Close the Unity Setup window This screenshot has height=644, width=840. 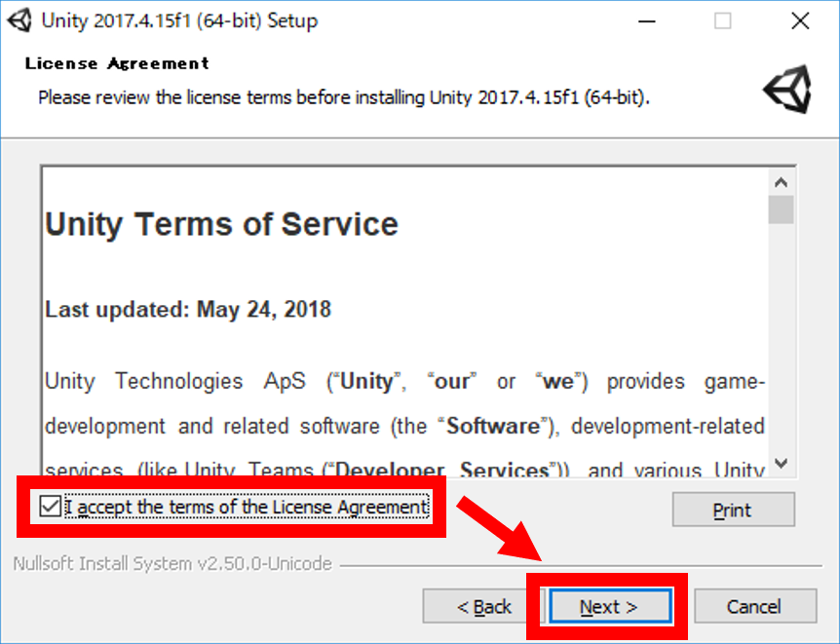(800, 20)
